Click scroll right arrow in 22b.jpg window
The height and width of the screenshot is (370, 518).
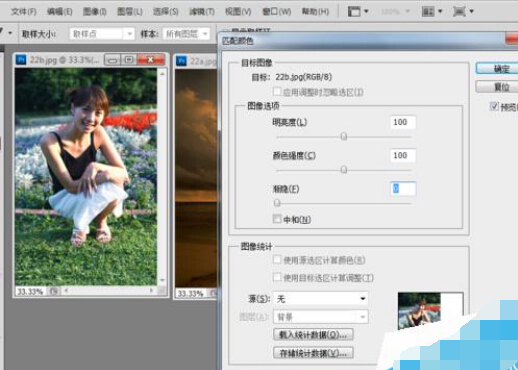point(152,291)
